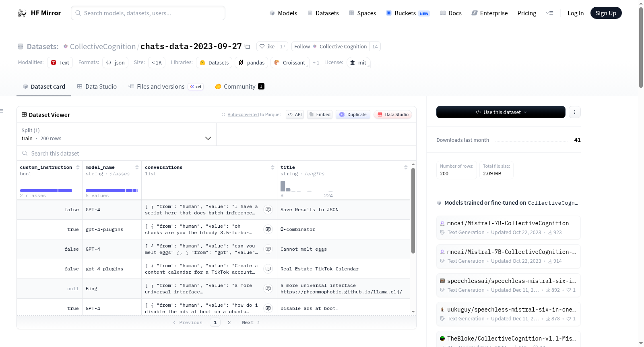Screen dimensions: 644x347
Task: Open conversation preview for Disable ads at boot row
Action: [268, 308]
